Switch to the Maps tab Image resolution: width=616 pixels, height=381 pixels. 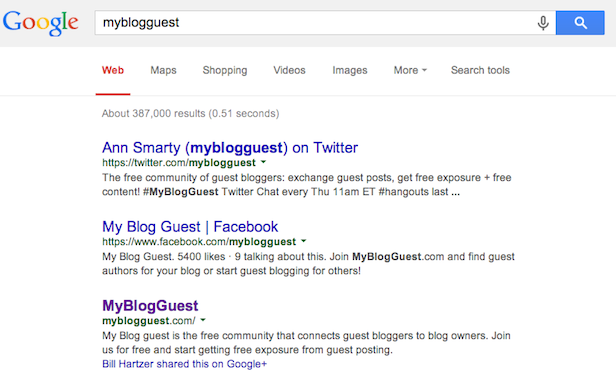pyautogui.click(x=163, y=70)
